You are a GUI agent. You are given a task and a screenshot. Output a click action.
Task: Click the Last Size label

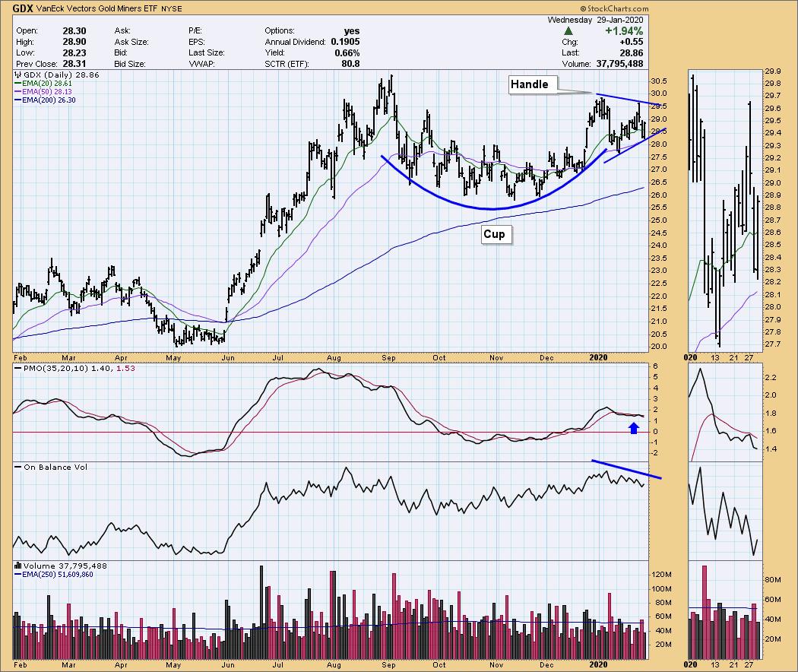click(207, 53)
